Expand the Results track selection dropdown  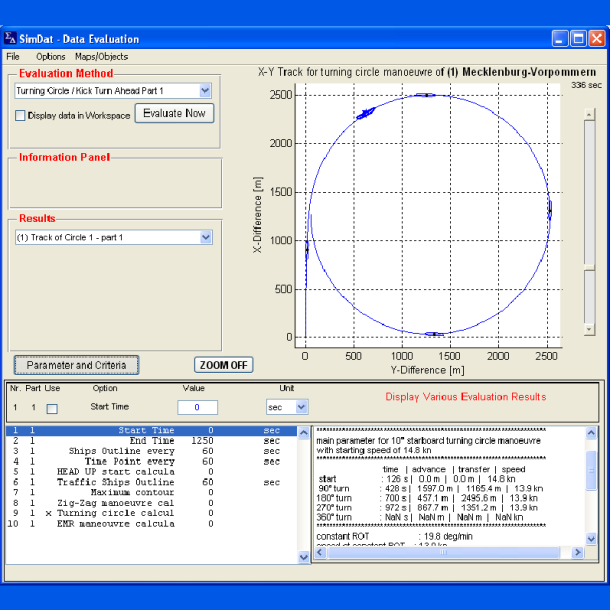[x=205, y=237]
